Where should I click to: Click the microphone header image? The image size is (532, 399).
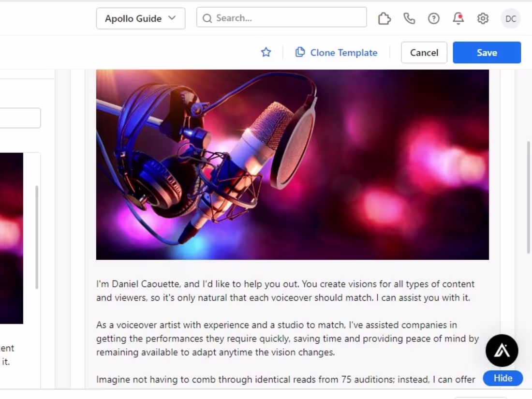tap(293, 163)
